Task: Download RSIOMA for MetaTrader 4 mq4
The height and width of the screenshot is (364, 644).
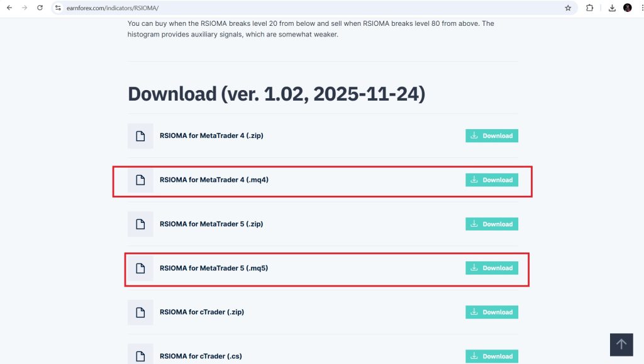Action: pos(492,179)
